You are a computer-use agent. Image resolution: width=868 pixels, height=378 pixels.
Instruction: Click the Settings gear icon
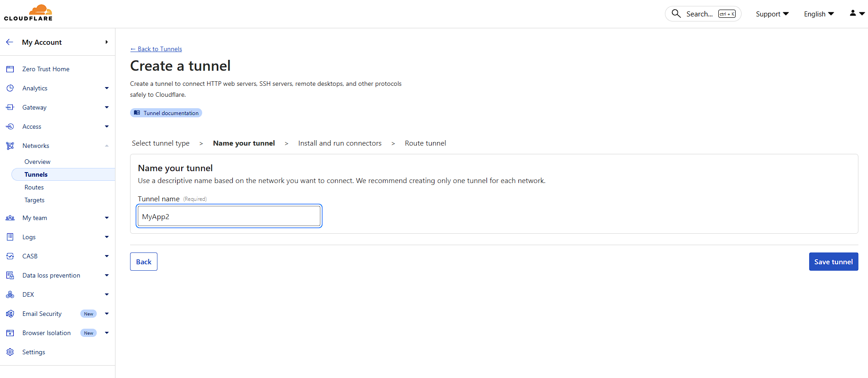(x=10, y=352)
